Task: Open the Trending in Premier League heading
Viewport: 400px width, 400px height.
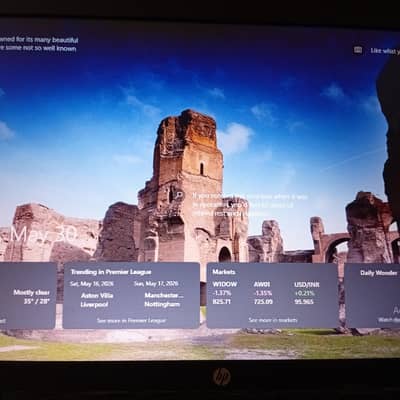Action: [111, 272]
